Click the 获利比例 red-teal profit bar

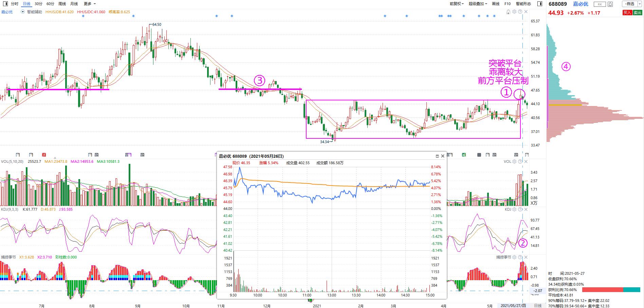coord(611,290)
